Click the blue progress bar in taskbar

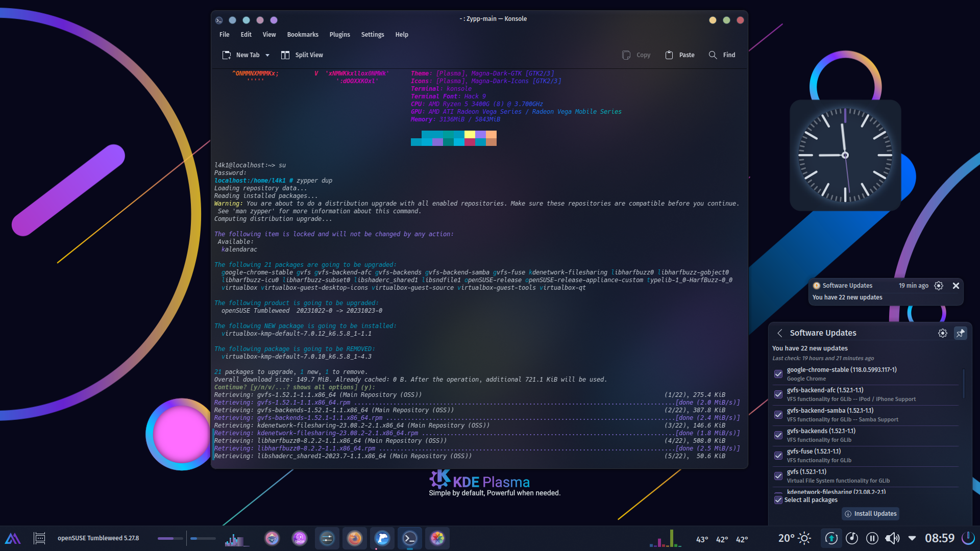click(203, 538)
